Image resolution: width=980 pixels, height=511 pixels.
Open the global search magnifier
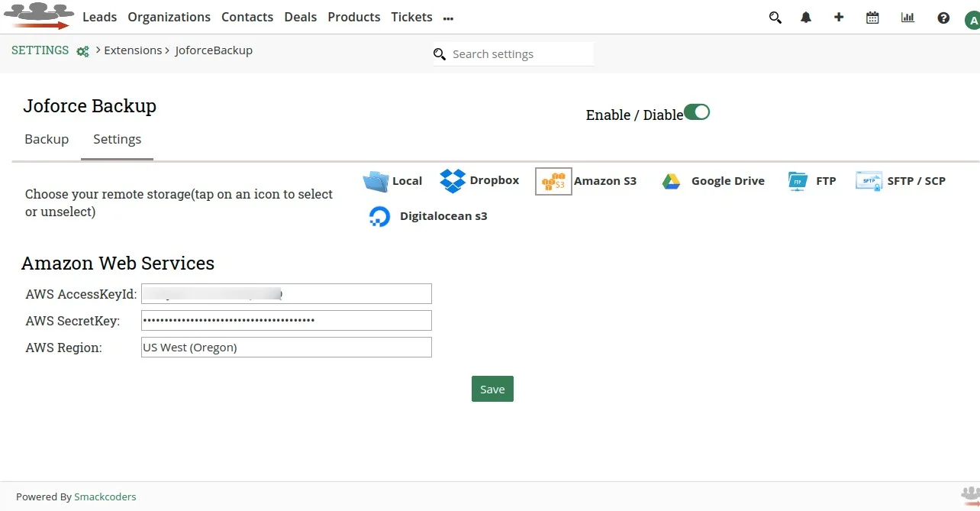775,17
